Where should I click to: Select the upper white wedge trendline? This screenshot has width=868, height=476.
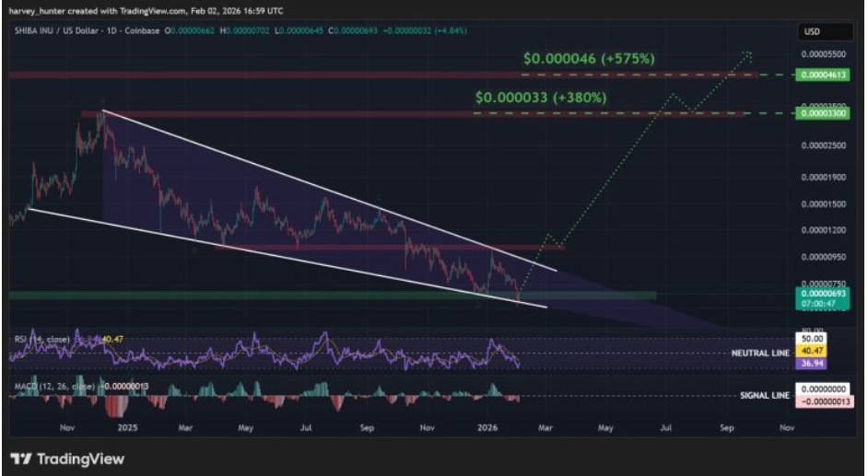(x=323, y=191)
